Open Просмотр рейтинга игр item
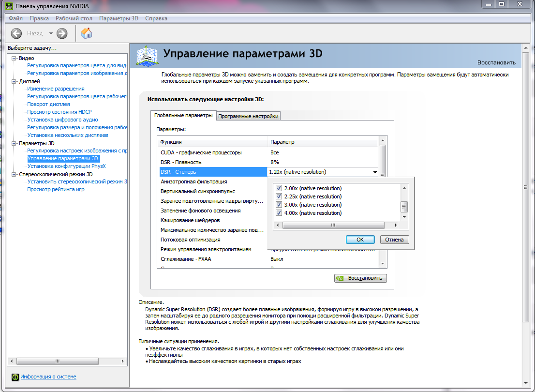This screenshot has width=535, height=392. 56,190
